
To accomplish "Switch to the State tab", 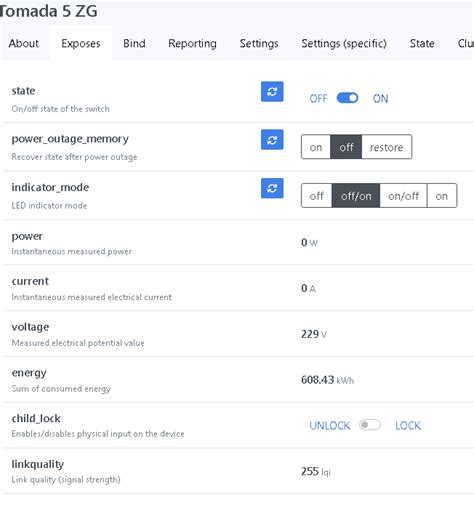I will (x=422, y=43).
